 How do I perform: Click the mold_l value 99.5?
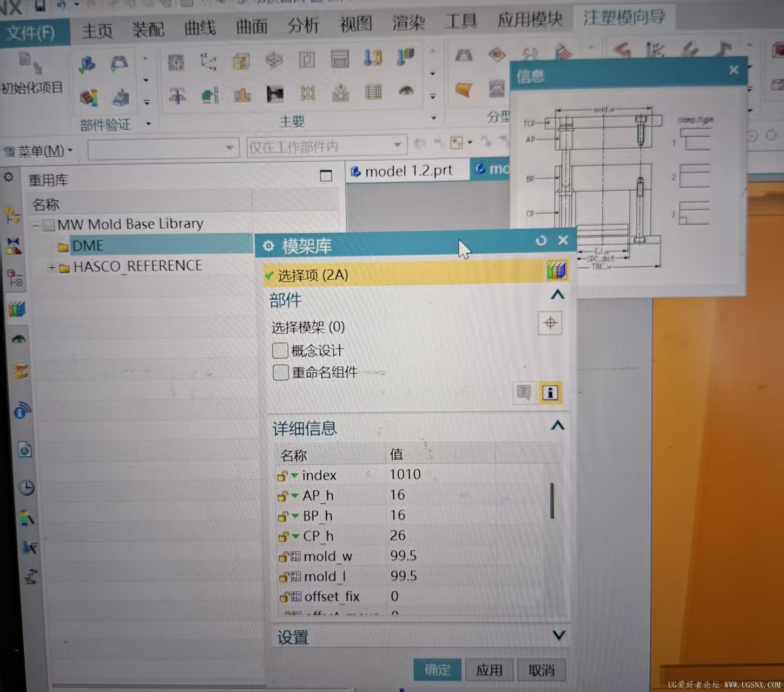pyautogui.click(x=404, y=576)
